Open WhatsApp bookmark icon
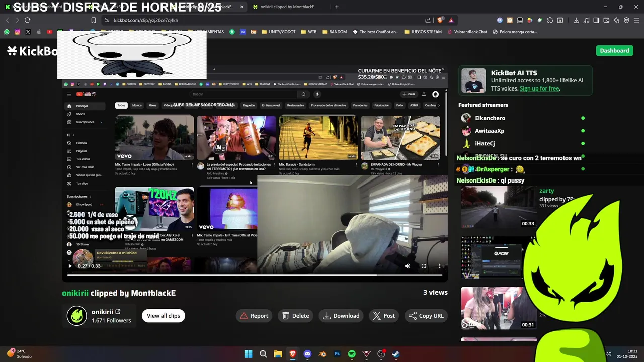The image size is (644, 362). [x=7, y=32]
